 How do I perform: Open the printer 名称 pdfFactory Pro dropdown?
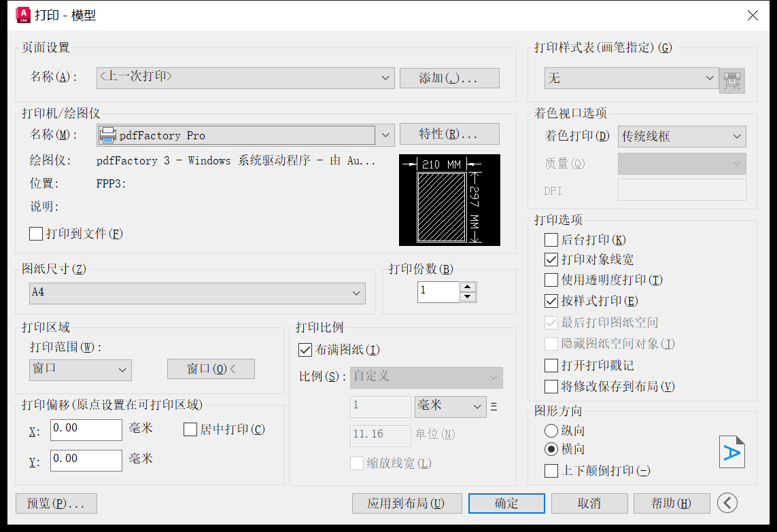click(x=245, y=135)
